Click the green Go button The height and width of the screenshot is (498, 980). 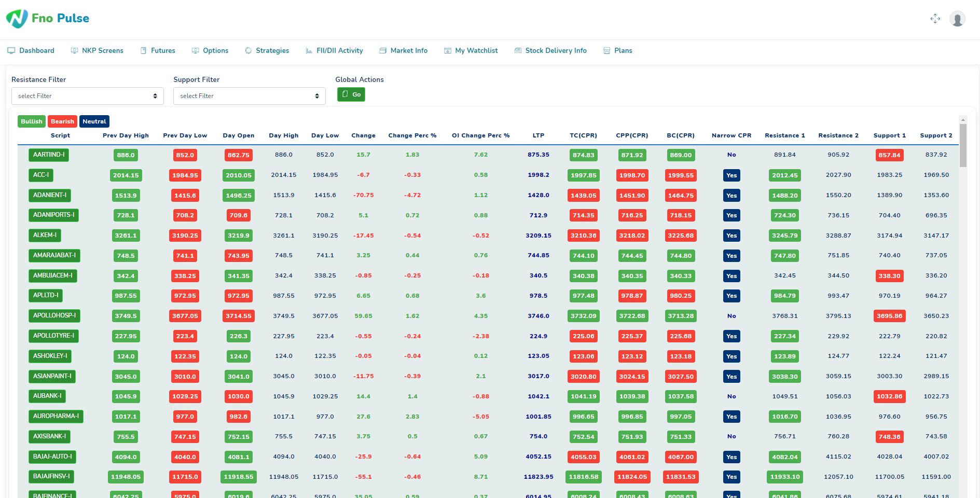[351, 94]
